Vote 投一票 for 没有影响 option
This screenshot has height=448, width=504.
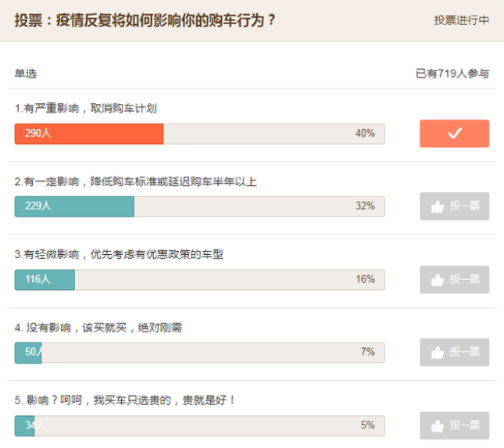454,352
